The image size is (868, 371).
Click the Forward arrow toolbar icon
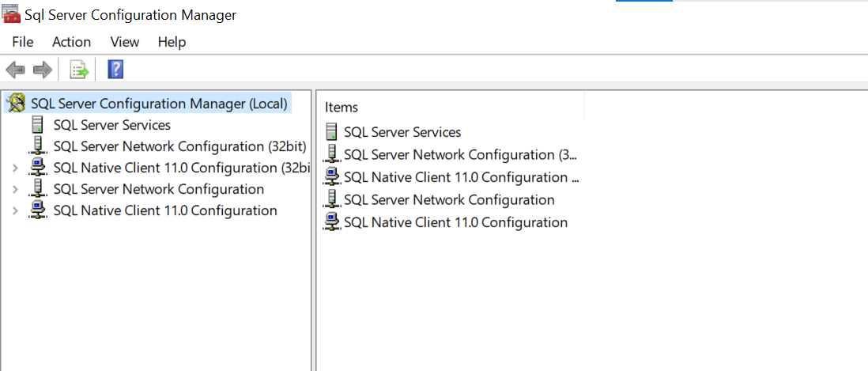42,70
